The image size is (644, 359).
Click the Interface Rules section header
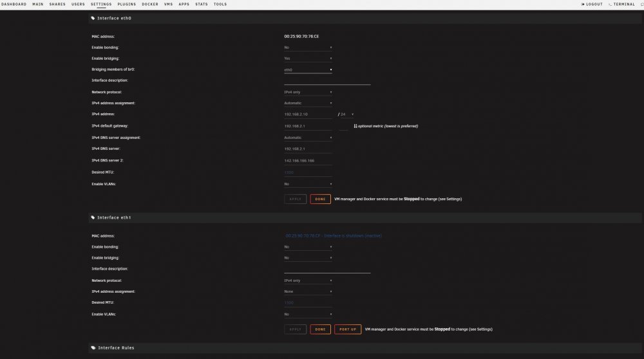(x=365, y=347)
